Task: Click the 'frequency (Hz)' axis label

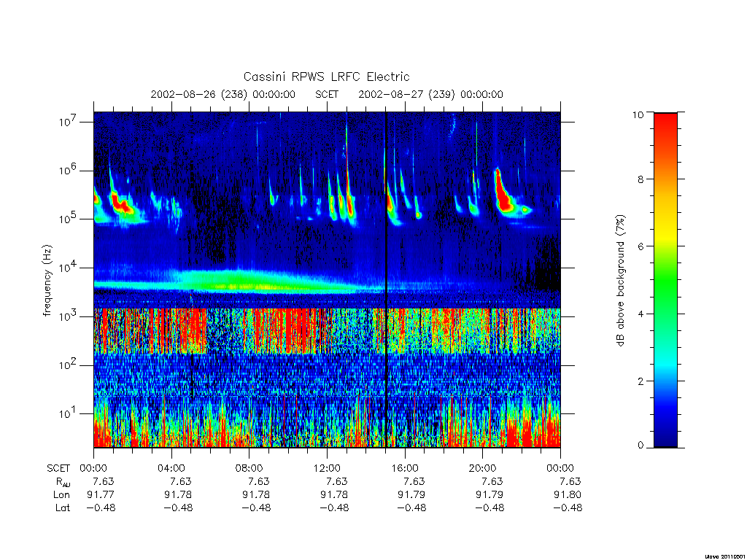Action: (47, 281)
